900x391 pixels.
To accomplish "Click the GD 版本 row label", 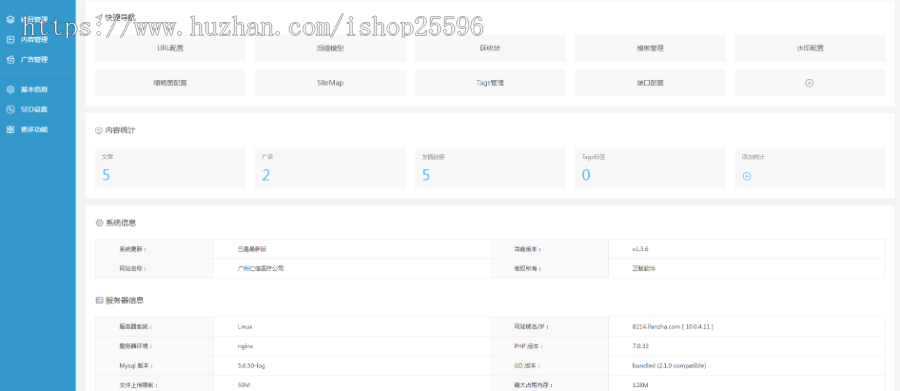I will point(527,366).
